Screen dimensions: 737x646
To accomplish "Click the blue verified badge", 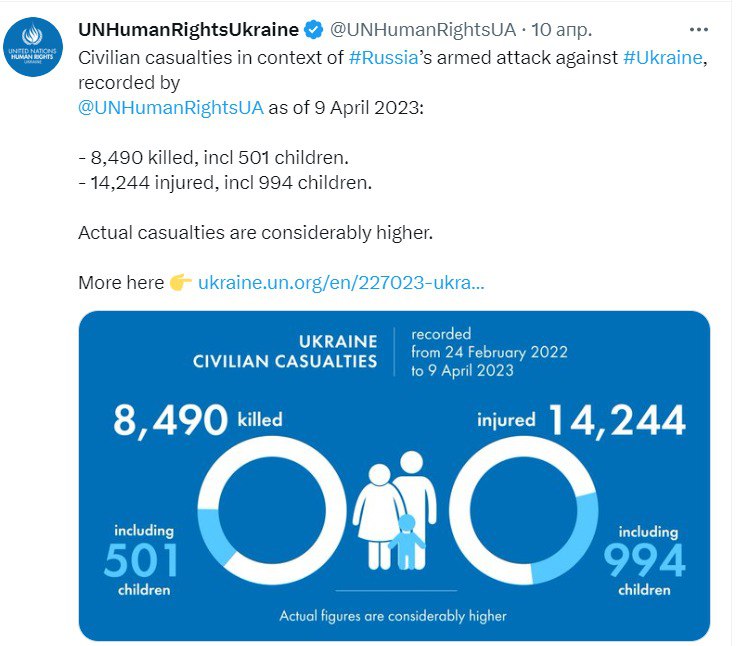I will 315,29.
